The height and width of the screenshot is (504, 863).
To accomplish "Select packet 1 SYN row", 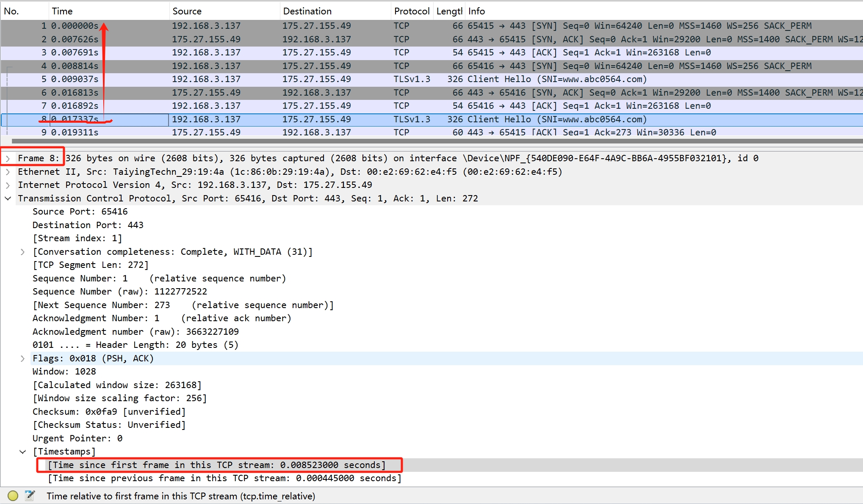I will (x=339, y=26).
